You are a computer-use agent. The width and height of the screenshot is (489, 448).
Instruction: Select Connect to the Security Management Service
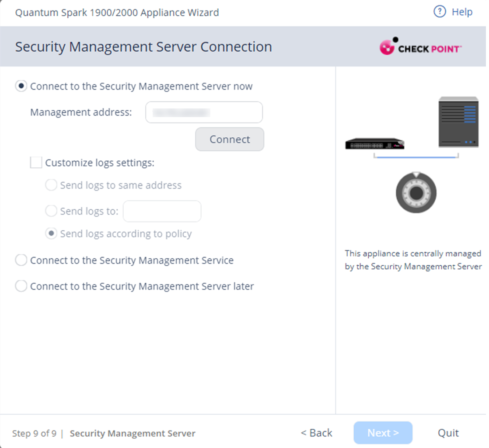pyautogui.click(x=21, y=260)
